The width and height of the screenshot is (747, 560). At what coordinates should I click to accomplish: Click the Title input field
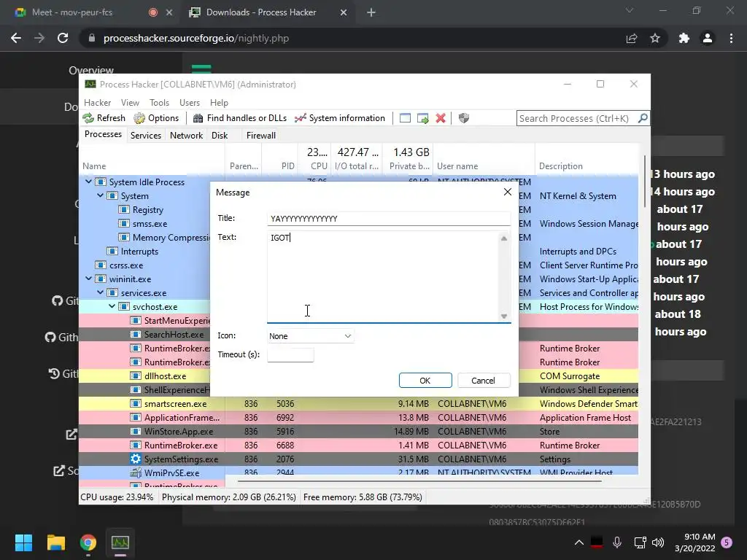tap(389, 219)
